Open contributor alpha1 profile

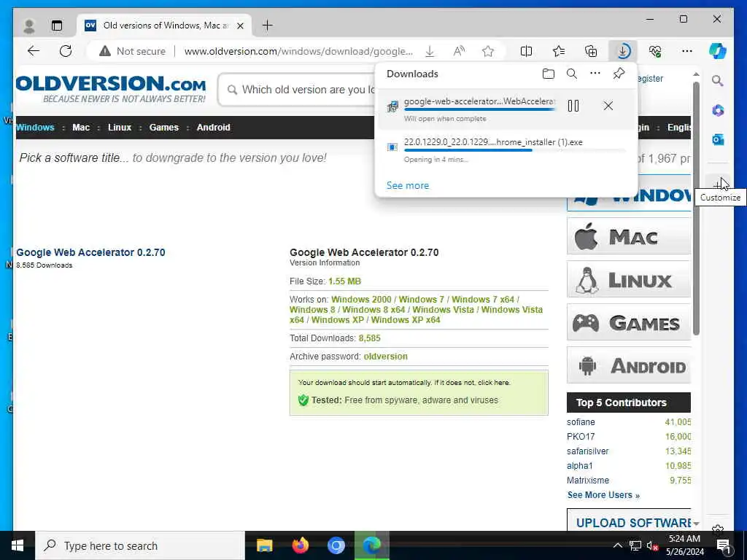point(580,466)
